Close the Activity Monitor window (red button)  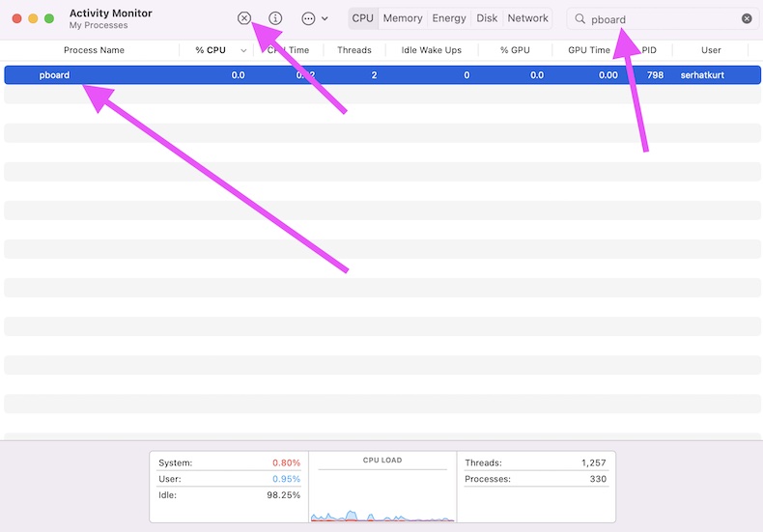click(17, 18)
